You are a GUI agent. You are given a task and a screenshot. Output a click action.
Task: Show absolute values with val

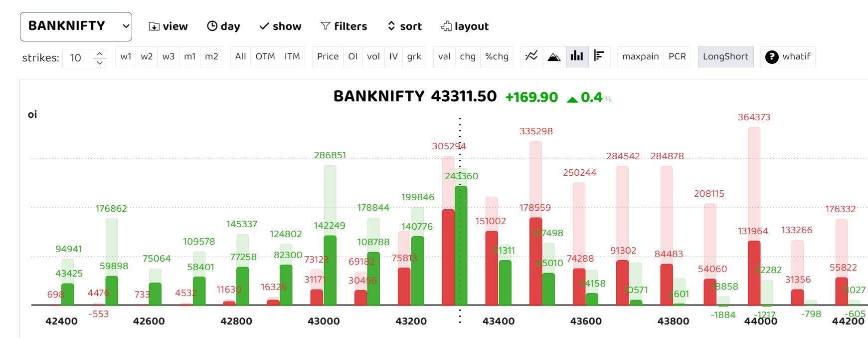[444, 56]
